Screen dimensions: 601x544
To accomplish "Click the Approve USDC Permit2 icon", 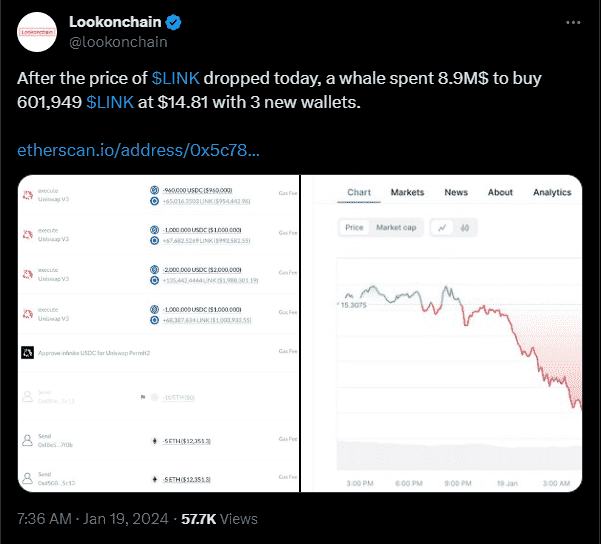I will (x=27, y=352).
